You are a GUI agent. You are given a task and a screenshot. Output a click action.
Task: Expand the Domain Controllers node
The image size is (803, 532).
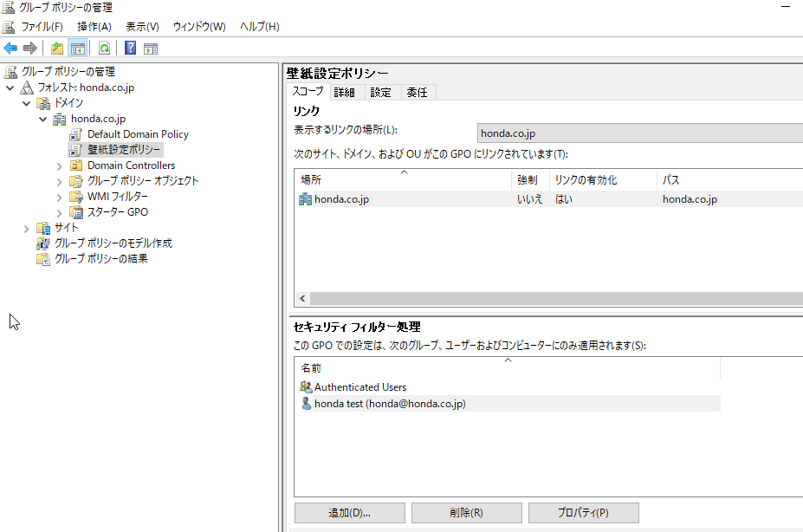(60, 166)
